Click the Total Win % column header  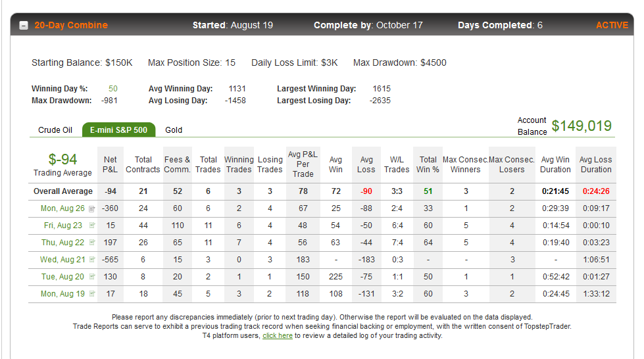pyautogui.click(x=428, y=164)
